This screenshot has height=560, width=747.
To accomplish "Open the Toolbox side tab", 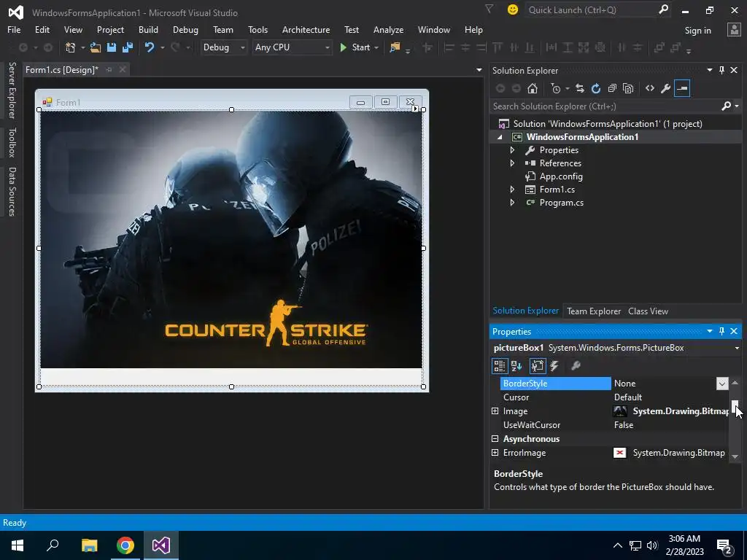I will coord(12,142).
